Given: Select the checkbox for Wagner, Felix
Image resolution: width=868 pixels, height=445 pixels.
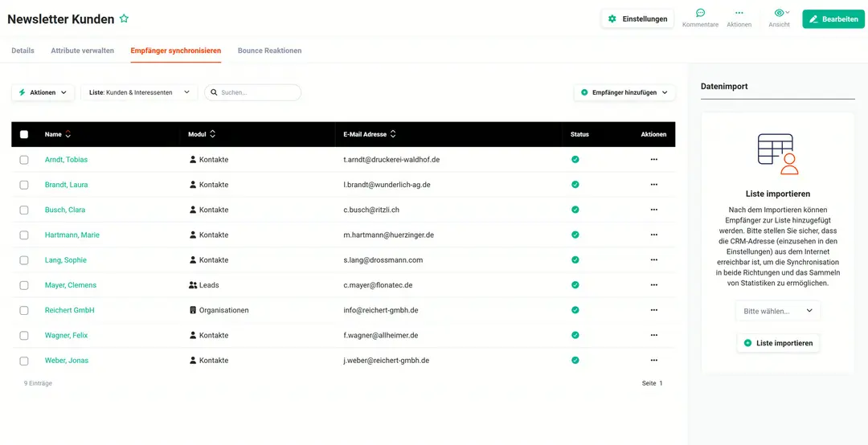Looking at the screenshot, I should pyautogui.click(x=24, y=336).
